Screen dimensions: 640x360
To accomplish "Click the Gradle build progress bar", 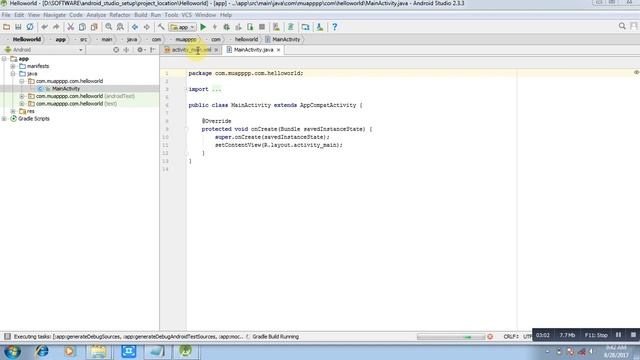I will click(x=451, y=337).
